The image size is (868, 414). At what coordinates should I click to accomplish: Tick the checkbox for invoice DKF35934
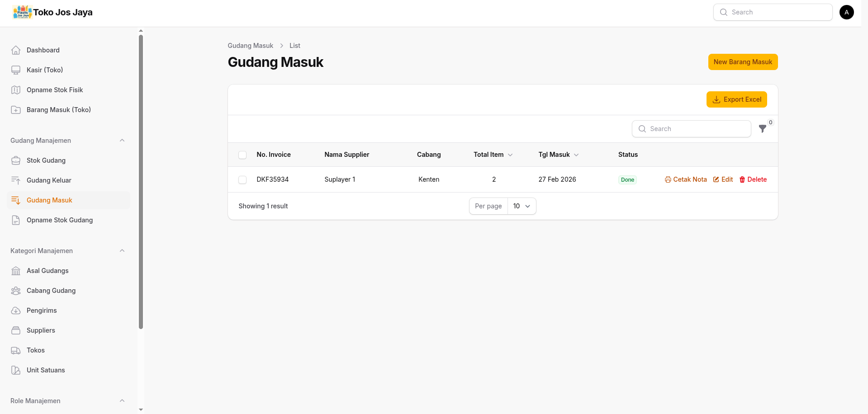click(x=242, y=180)
